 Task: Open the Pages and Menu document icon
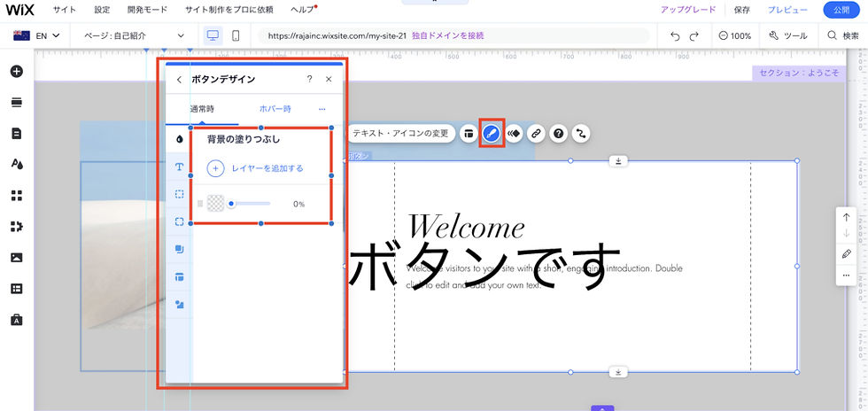(x=17, y=134)
